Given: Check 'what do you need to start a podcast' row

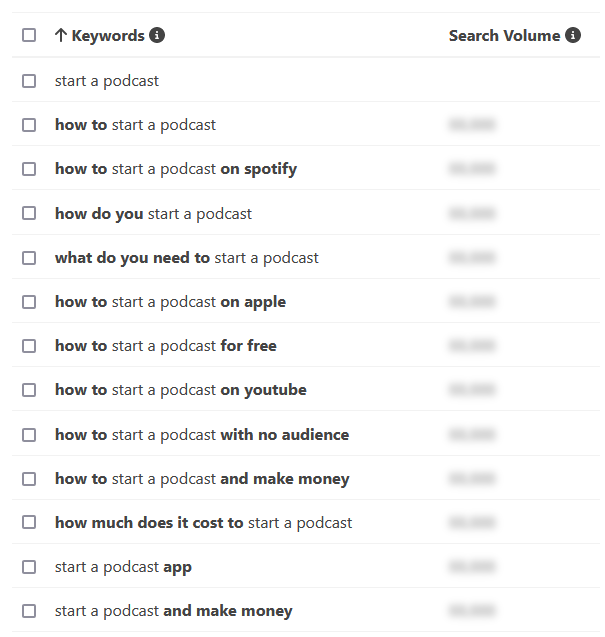Looking at the screenshot, I should (x=29, y=258).
